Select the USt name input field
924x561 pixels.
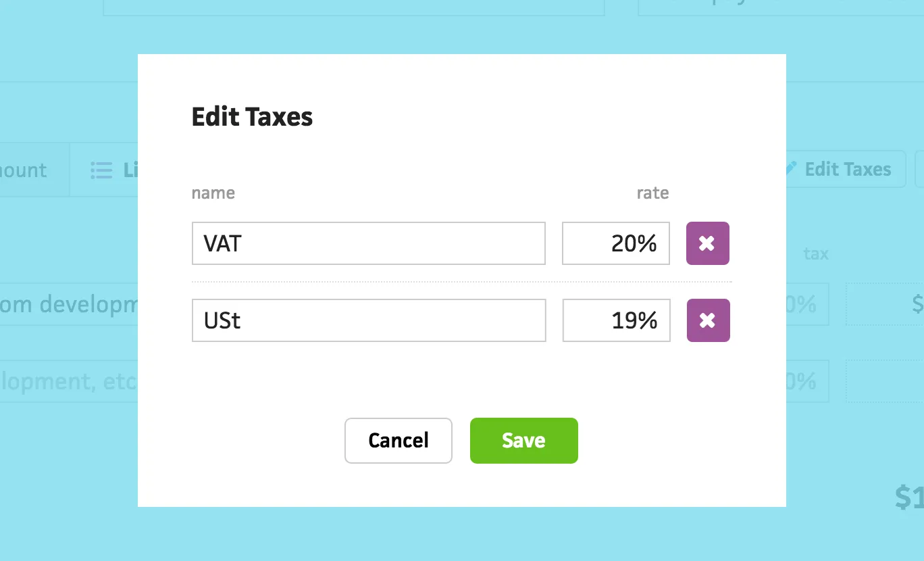pyautogui.click(x=369, y=320)
